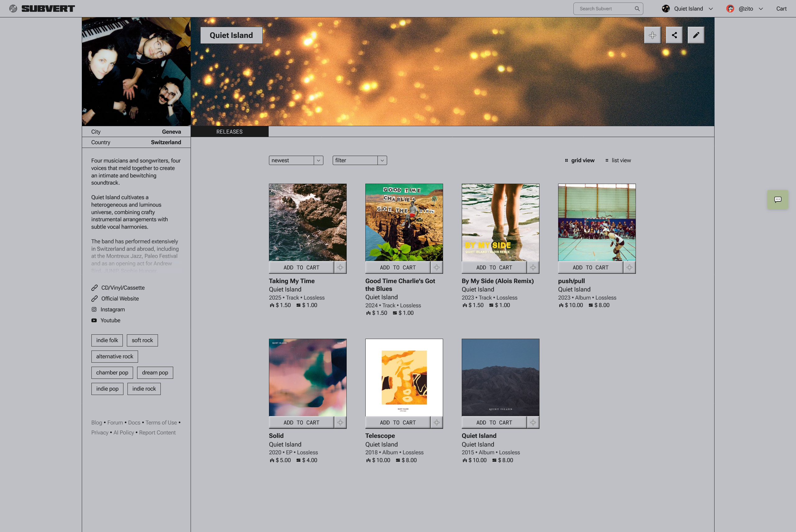Open the Cart menu item
Image resolution: width=796 pixels, height=532 pixels.
(781, 9)
